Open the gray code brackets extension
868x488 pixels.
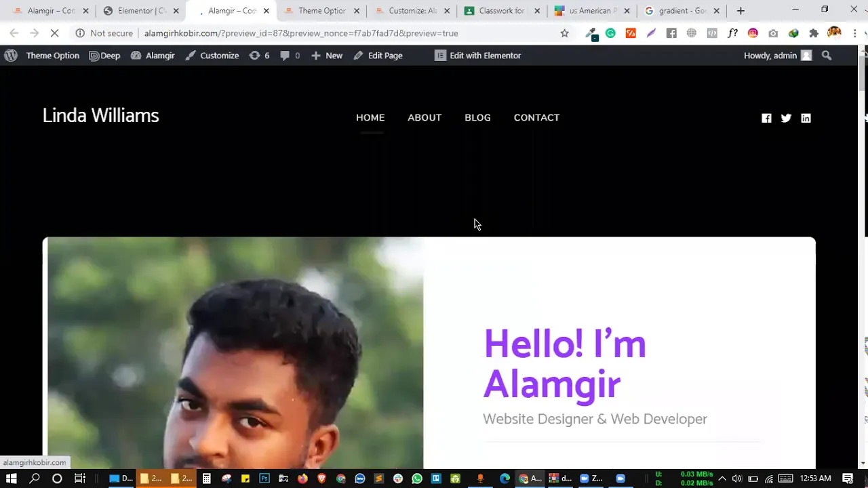pyautogui.click(x=712, y=33)
